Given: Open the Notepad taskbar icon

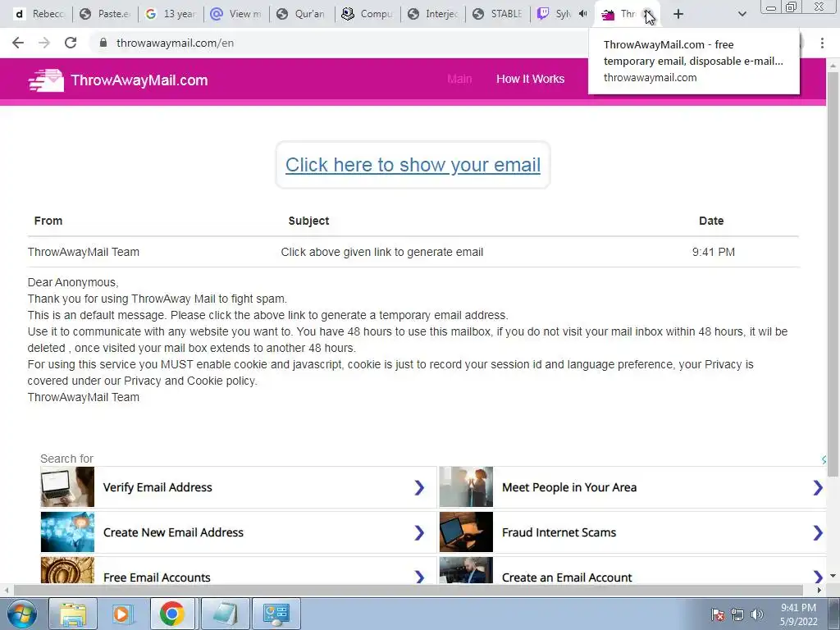Looking at the screenshot, I should [226, 614].
